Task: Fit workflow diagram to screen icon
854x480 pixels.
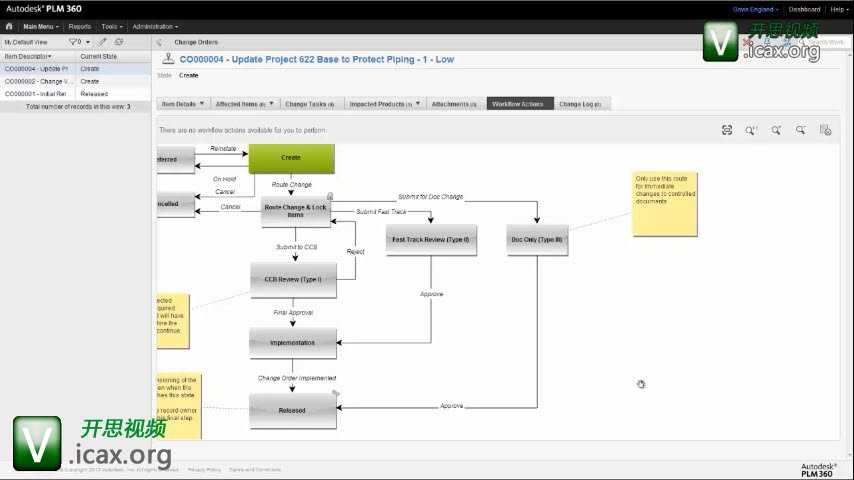Action: pos(727,130)
